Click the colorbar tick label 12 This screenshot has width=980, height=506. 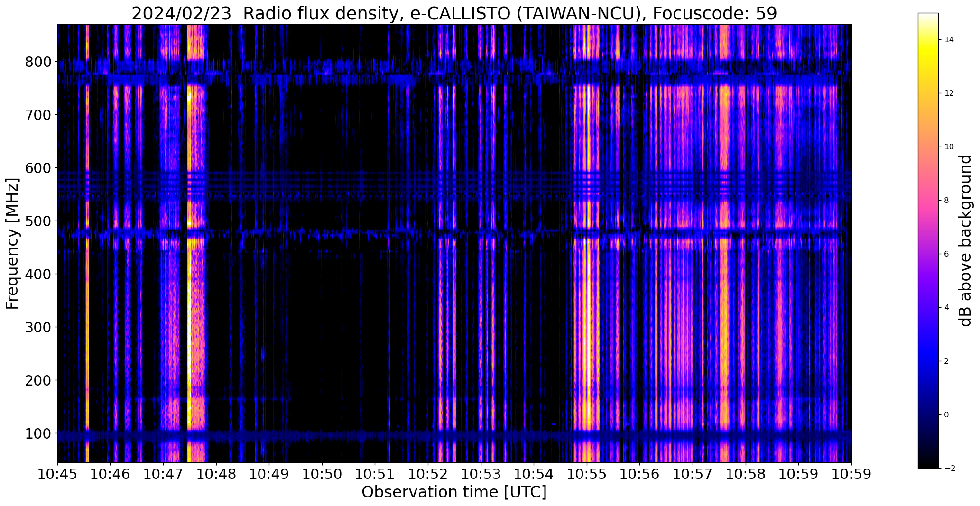[949, 93]
